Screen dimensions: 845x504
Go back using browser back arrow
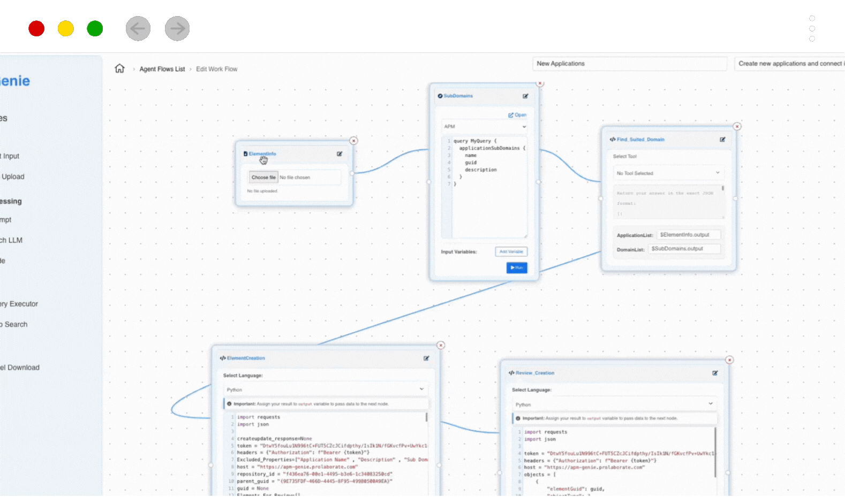pos(138,28)
